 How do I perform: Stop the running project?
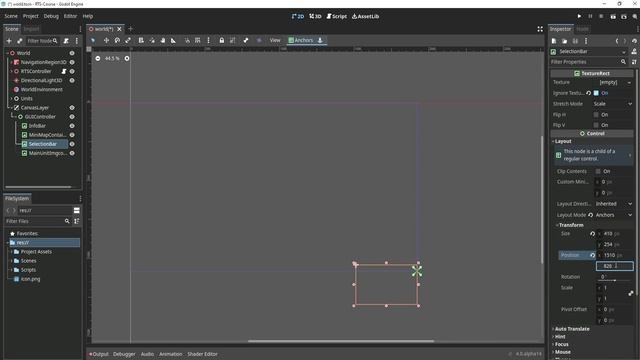click(601, 16)
